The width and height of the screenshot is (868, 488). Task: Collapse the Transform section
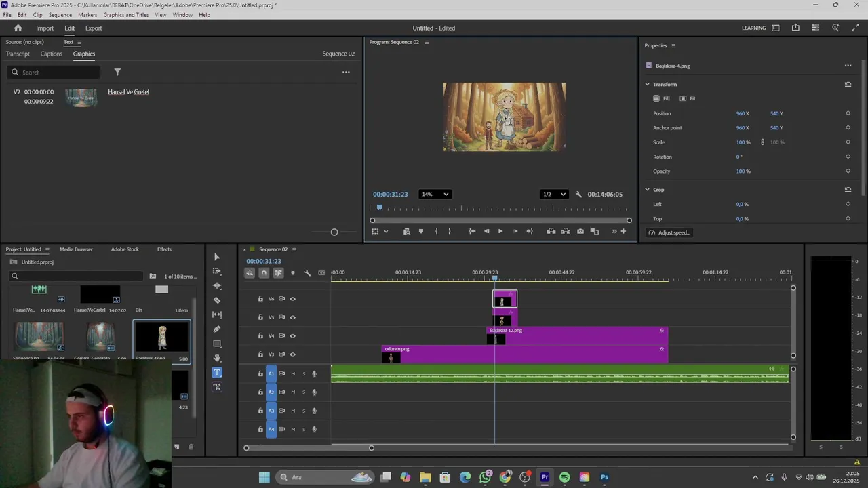(647, 85)
